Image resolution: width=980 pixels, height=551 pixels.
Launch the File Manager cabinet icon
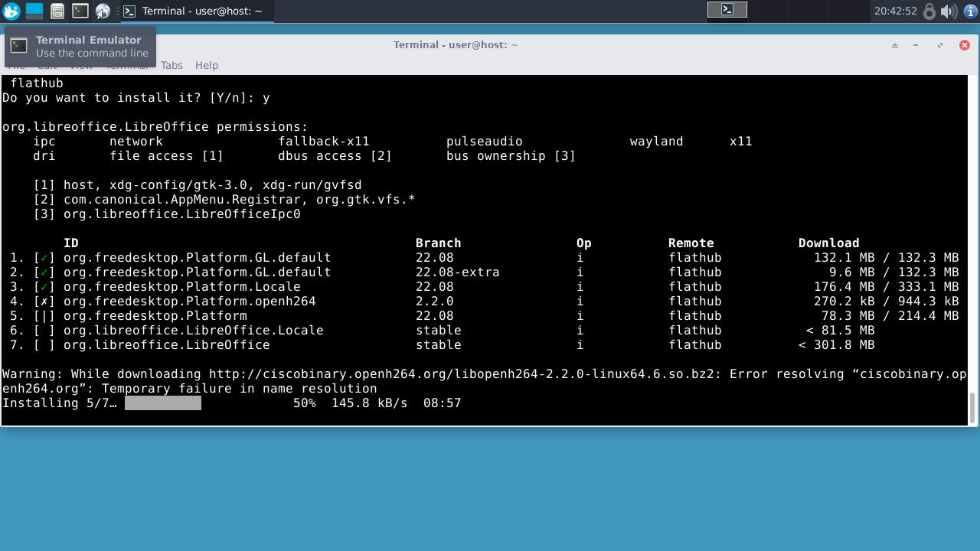click(x=57, y=11)
